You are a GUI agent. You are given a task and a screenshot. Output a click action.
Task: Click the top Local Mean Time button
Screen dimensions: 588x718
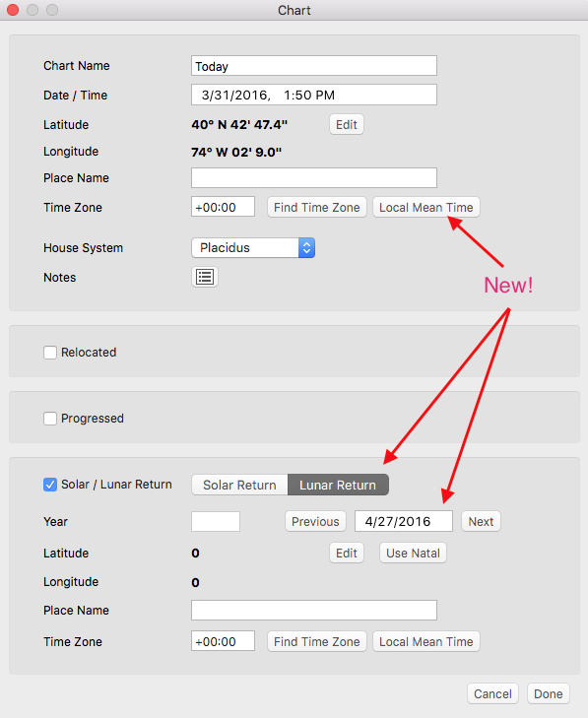(x=426, y=208)
